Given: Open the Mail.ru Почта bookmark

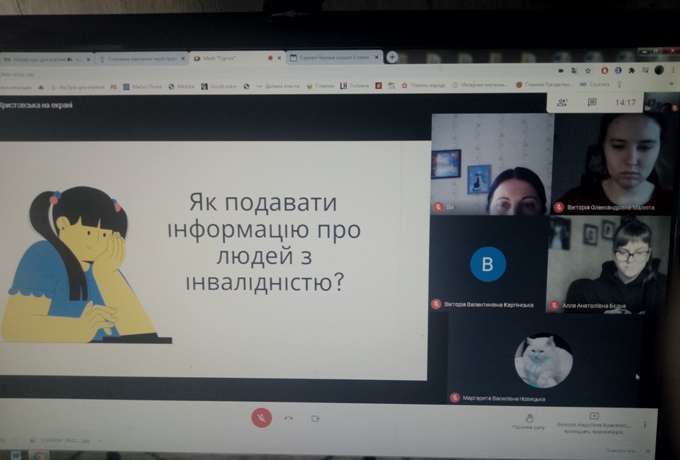Looking at the screenshot, I should pyautogui.click(x=142, y=87).
